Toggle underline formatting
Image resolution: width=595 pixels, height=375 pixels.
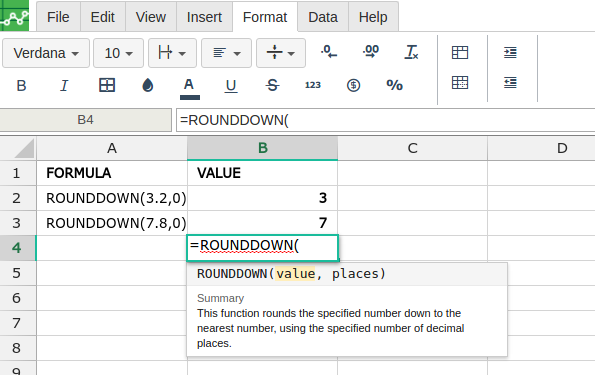pyautogui.click(x=231, y=86)
